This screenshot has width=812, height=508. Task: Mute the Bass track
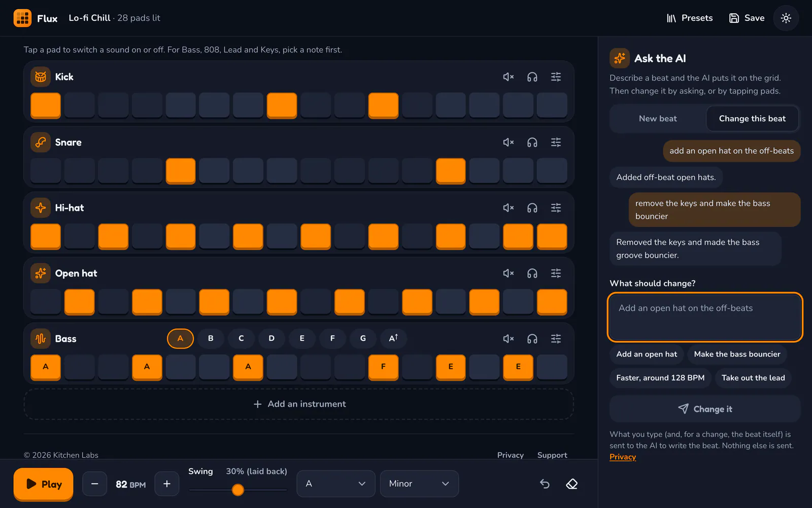(508, 339)
